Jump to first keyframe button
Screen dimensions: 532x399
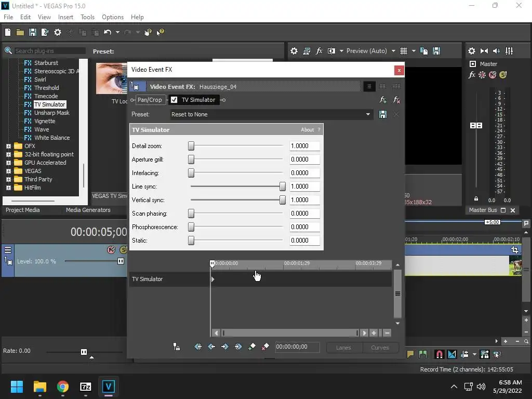(198, 347)
